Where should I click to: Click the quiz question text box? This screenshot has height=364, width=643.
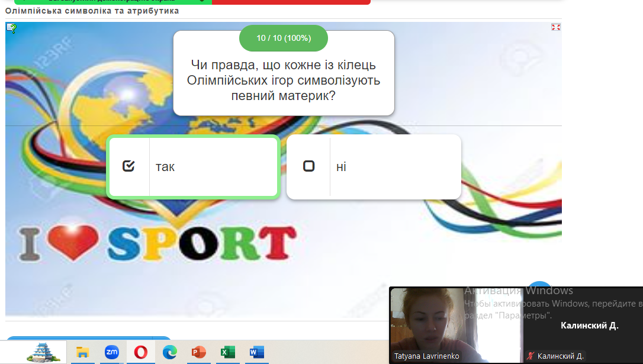click(x=284, y=73)
